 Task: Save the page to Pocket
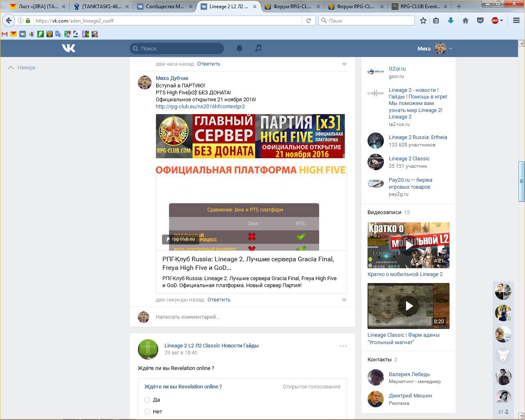tap(480, 21)
